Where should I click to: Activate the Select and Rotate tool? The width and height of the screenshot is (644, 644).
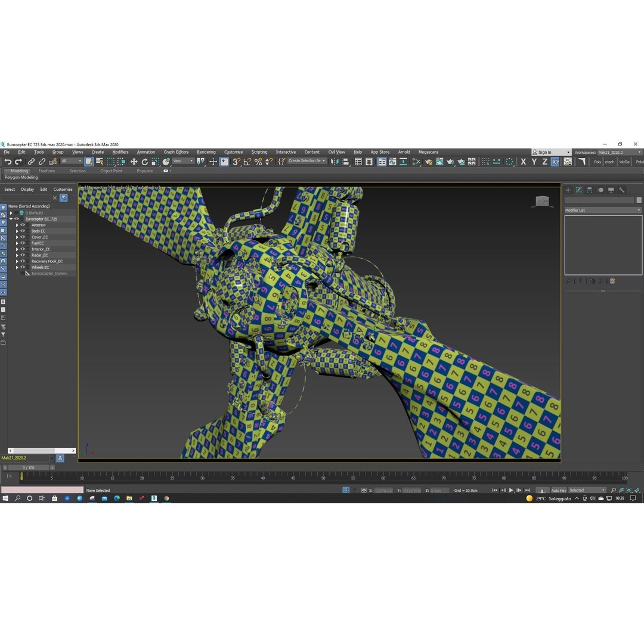pos(144,162)
